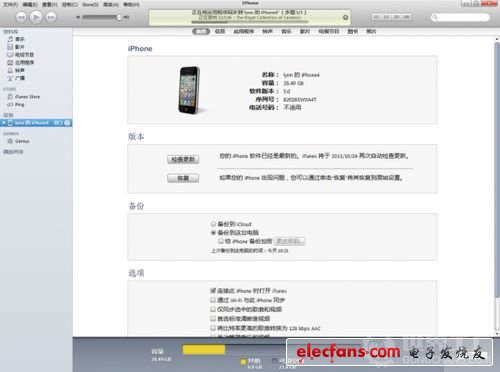Open iTunes Store in the sidebar

coord(24,97)
